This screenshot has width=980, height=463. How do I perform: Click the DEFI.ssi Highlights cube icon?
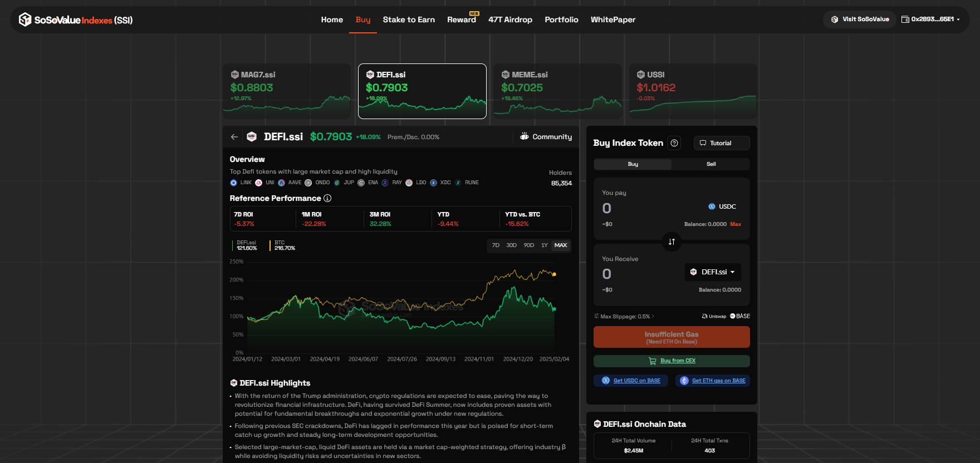coord(234,383)
